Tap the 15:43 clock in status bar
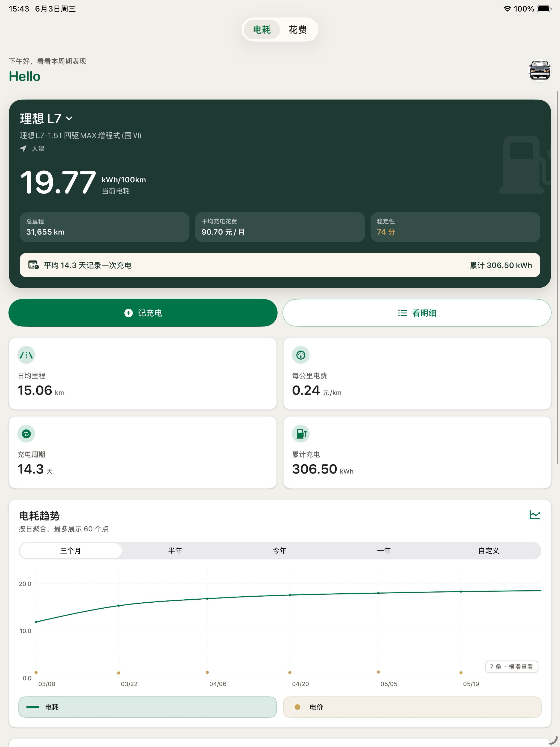The width and height of the screenshot is (560, 747). pyautogui.click(x=19, y=9)
